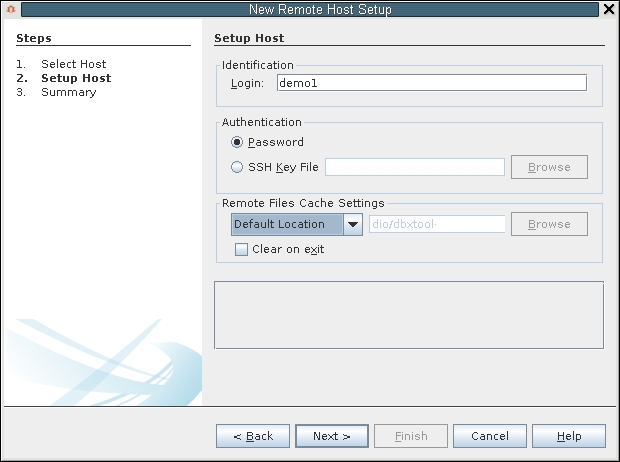Viewport: 620px width, 462px height.
Task: Click the cache location dropdown arrow
Action: point(353,224)
